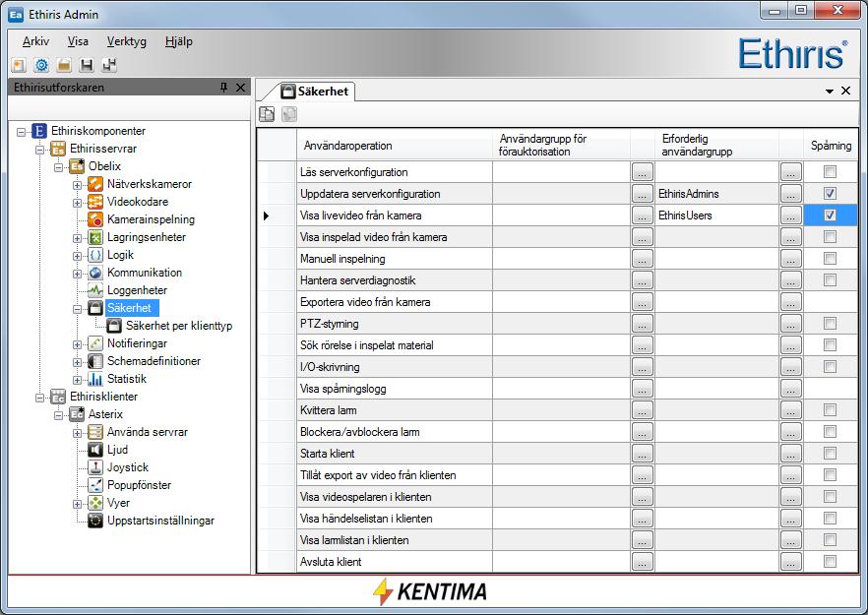Collapse the Säkerhet tree node
The width and height of the screenshot is (868, 615).
pyautogui.click(x=77, y=309)
